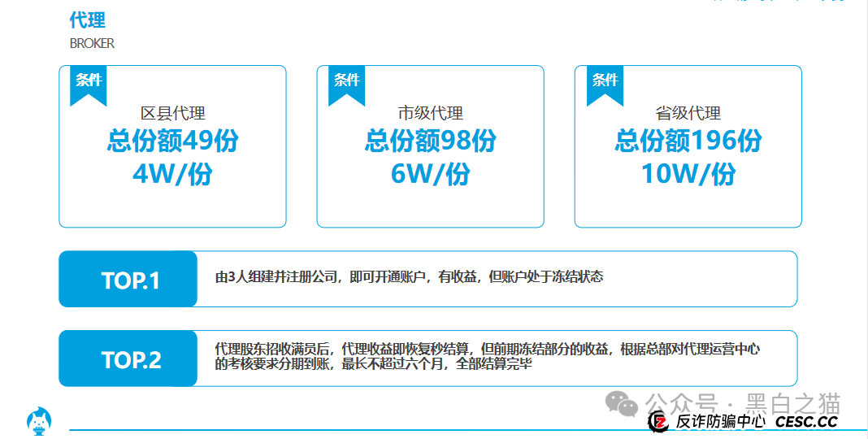
Task: Click the price 10W/份
Action: pos(688,174)
